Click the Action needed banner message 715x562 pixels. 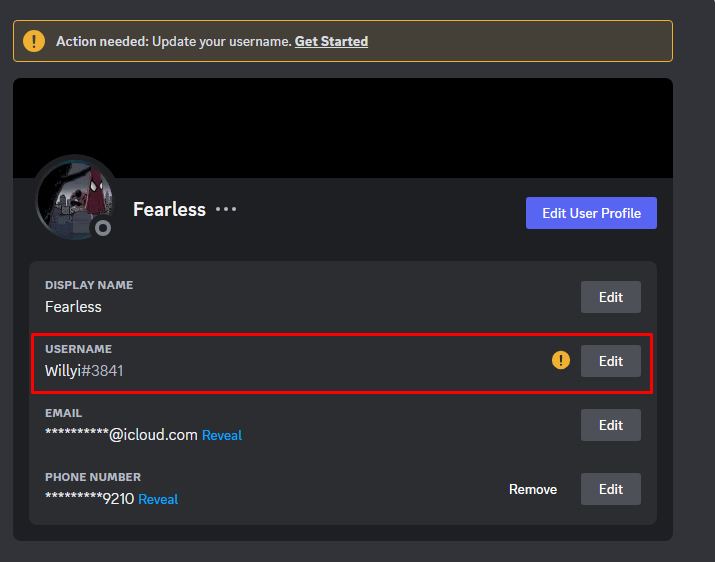173,42
